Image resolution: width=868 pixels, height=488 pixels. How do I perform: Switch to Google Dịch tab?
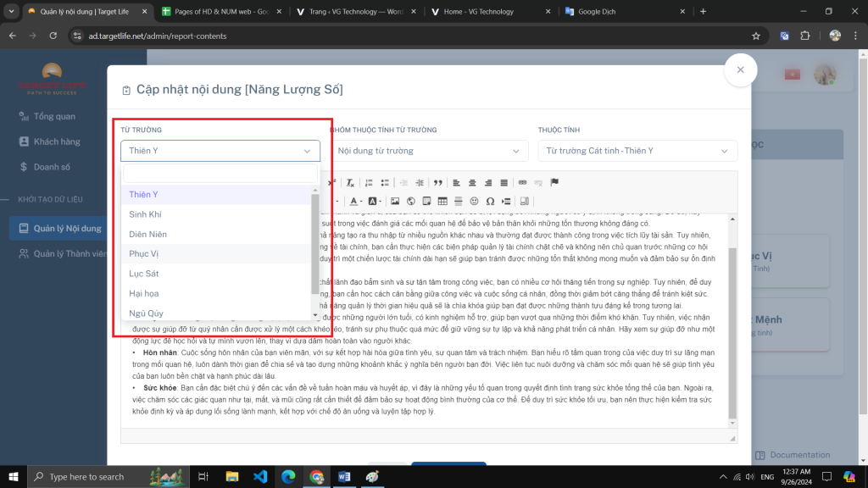coord(625,11)
